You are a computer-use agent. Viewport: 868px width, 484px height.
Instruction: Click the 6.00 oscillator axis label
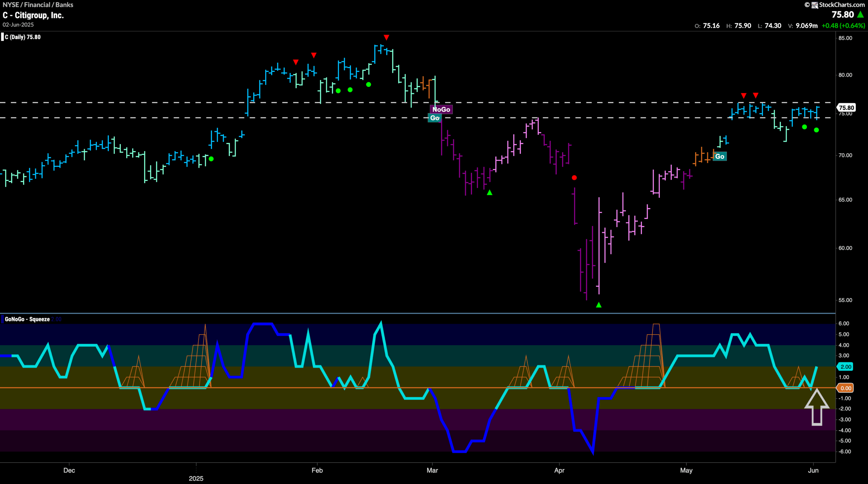tap(844, 323)
